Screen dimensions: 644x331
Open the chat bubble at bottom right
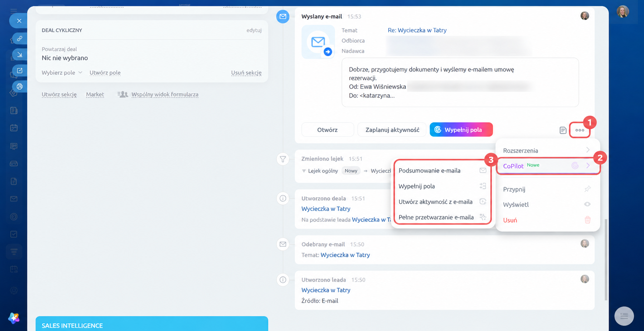click(624, 316)
